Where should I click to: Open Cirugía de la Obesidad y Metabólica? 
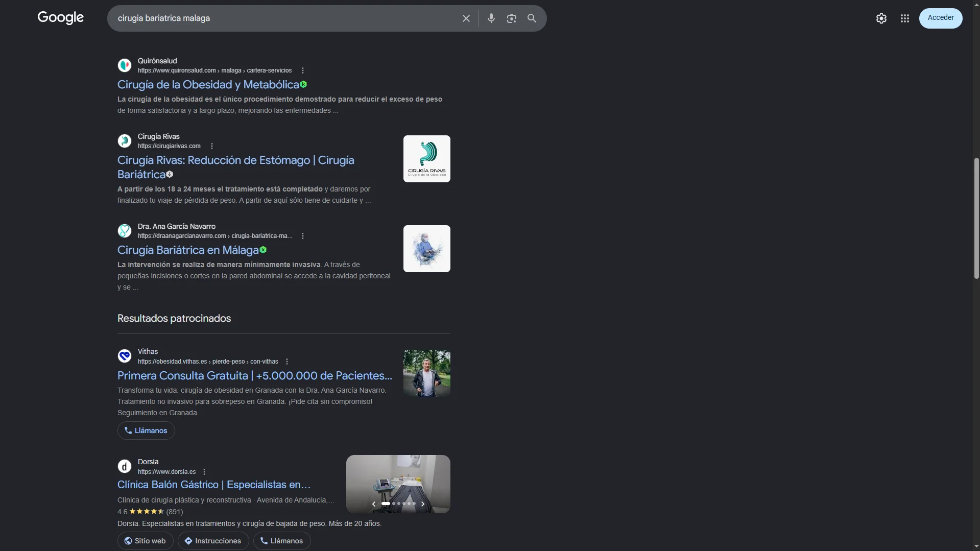pos(208,85)
